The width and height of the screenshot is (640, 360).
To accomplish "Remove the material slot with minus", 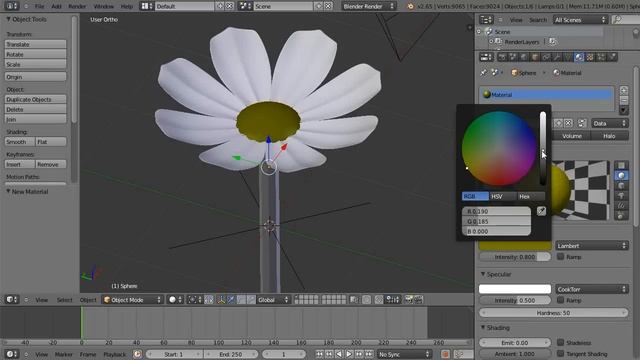I will 623,100.
